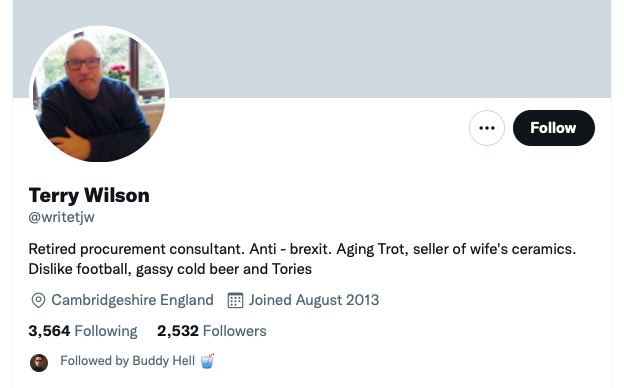Viewport: 624px width, 388px height.
Task: Click Buddy Hell's small avatar
Action: point(39,363)
